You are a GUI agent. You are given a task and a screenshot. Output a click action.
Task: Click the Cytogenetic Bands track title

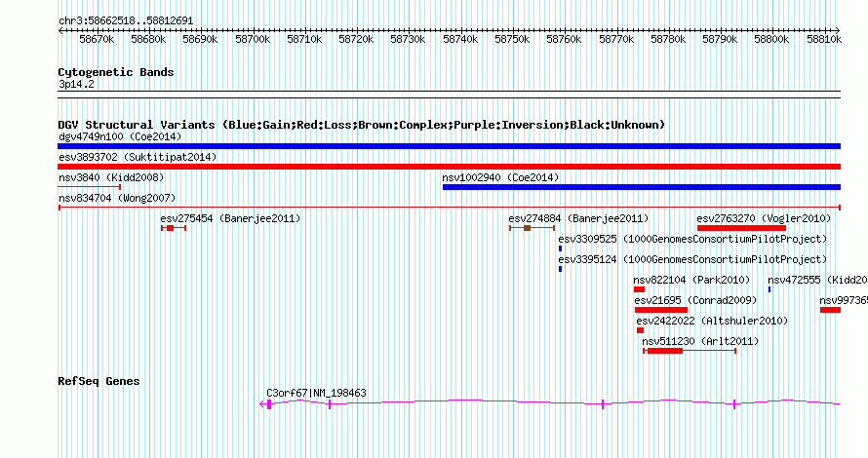[x=116, y=72]
